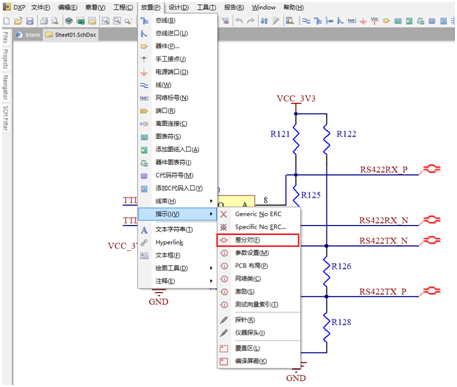Screen dimensions: 457x387
Task: Open the Files side panel tab
Action: click(5, 37)
